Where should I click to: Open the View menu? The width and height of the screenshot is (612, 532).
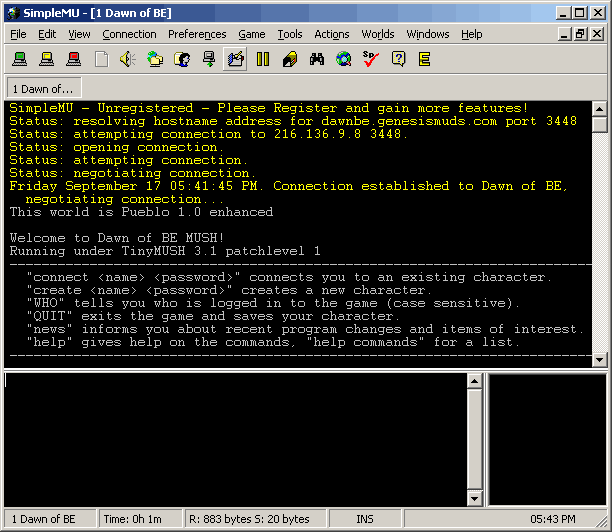[79, 34]
